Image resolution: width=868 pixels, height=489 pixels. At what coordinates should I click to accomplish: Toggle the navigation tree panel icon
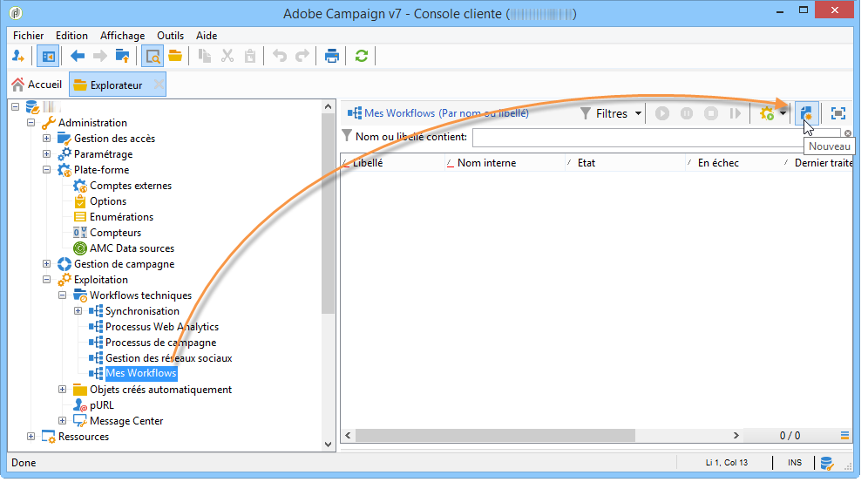tap(48, 56)
